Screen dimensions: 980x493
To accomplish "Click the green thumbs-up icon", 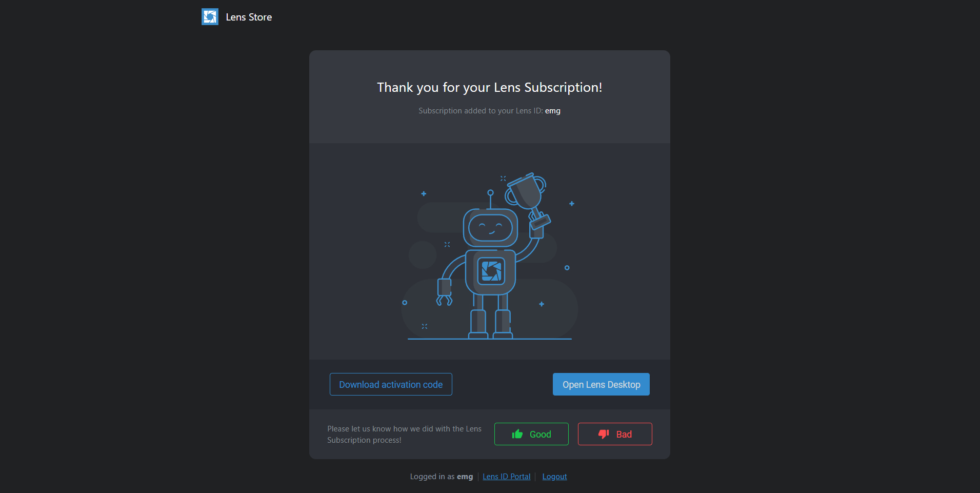I will click(517, 434).
